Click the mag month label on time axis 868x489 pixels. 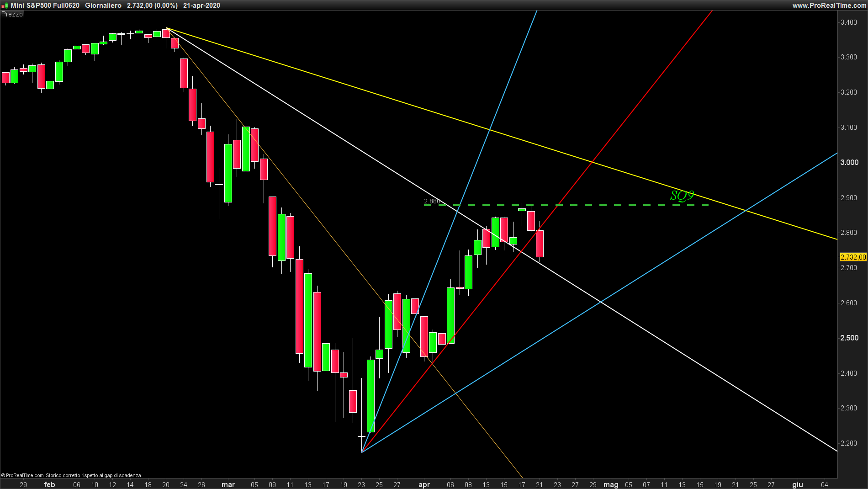(x=611, y=484)
